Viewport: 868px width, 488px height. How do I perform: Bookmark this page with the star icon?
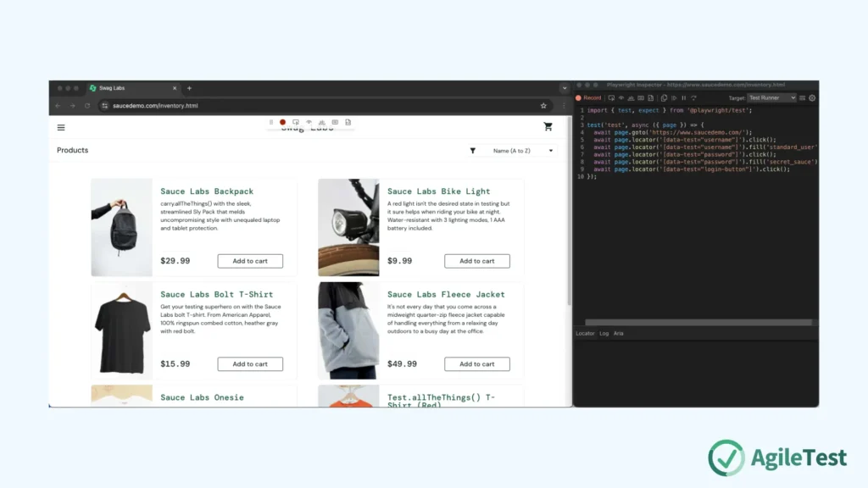543,106
